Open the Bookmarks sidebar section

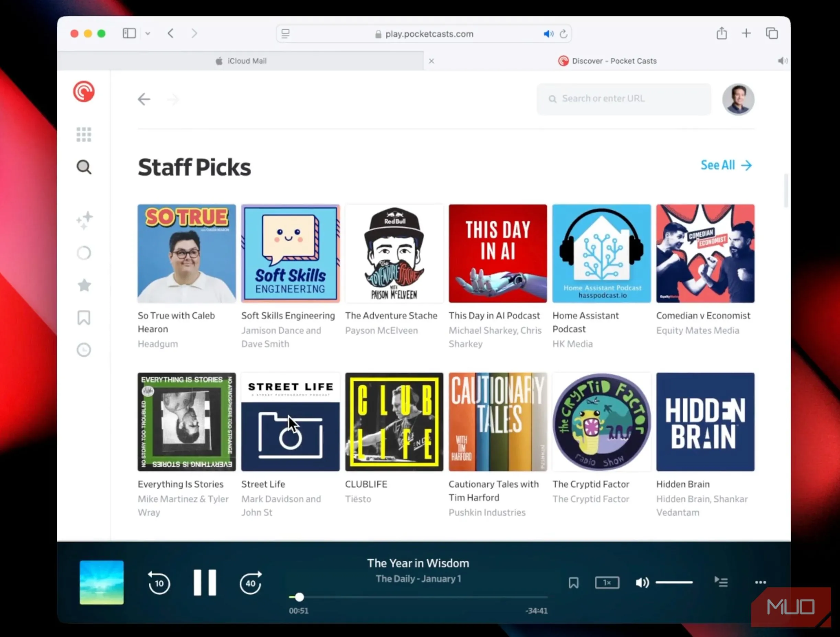83,318
